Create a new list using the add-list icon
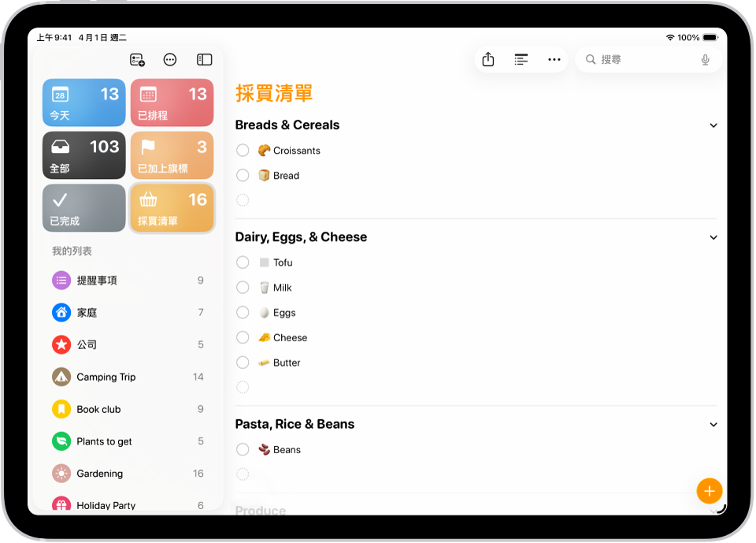756x543 pixels. [137, 59]
